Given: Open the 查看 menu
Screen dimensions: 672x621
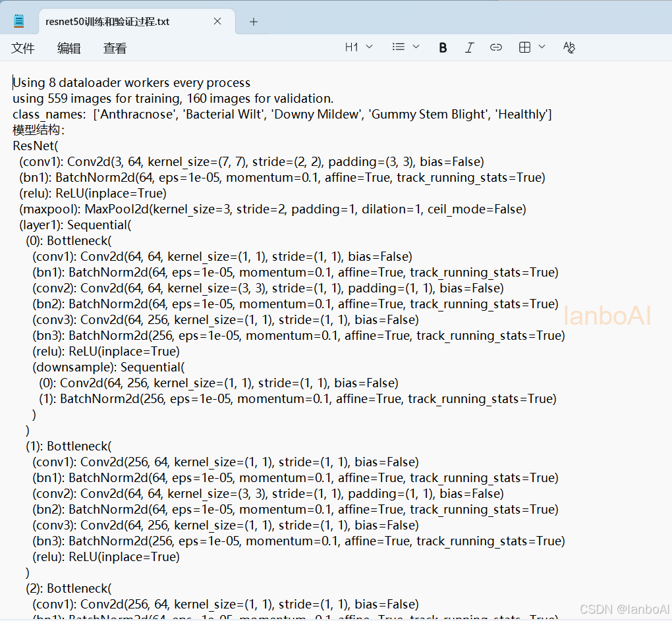Looking at the screenshot, I should coord(115,48).
